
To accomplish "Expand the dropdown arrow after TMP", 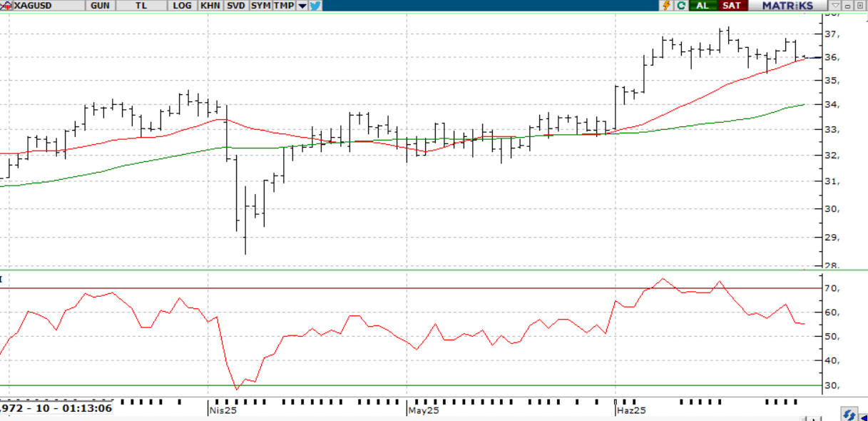I will click(302, 5).
